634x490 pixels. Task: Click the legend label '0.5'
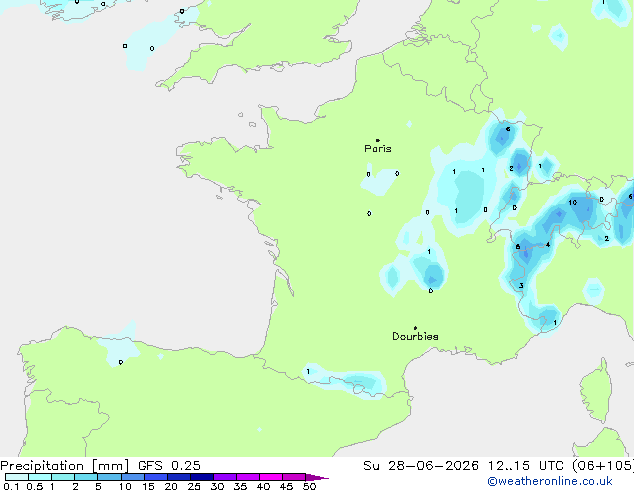click(35, 486)
